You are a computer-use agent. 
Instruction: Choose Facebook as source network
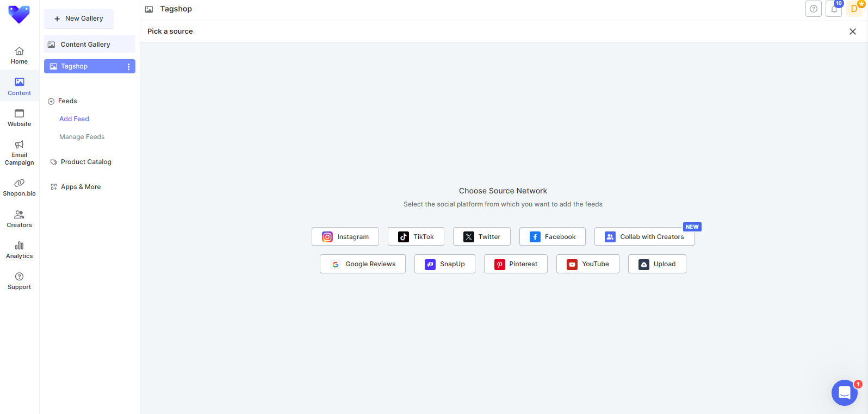553,237
